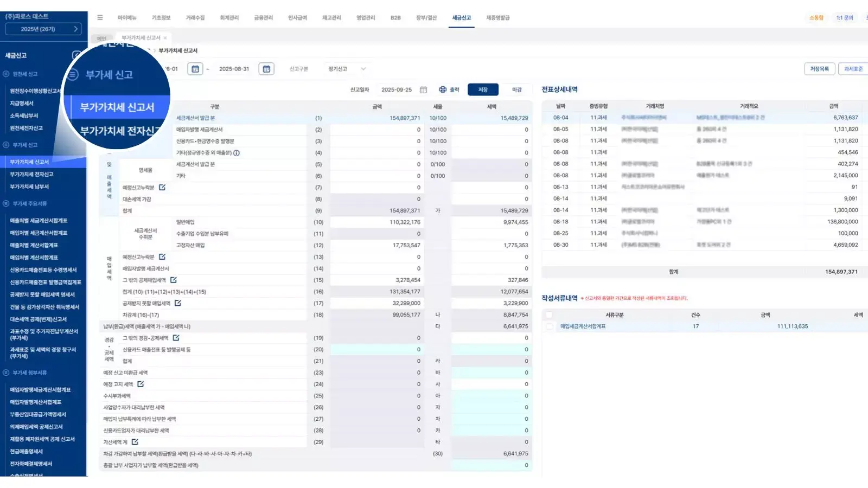Click edit icon next to 가산세액 계
The height and width of the screenshot is (488, 868).
coord(135,442)
